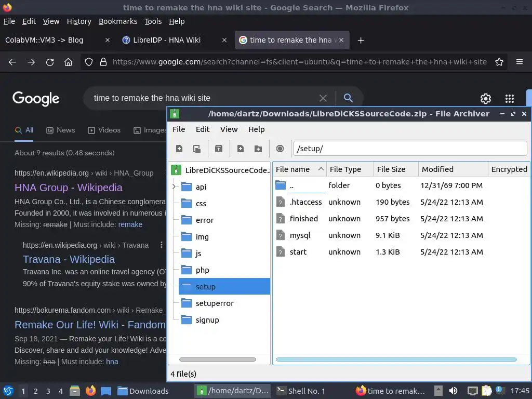Click the Firefox forward arrow

tap(31, 62)
